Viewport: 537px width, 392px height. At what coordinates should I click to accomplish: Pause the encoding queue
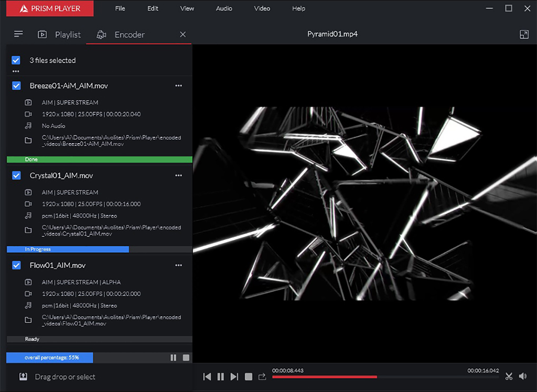point(174,357)
